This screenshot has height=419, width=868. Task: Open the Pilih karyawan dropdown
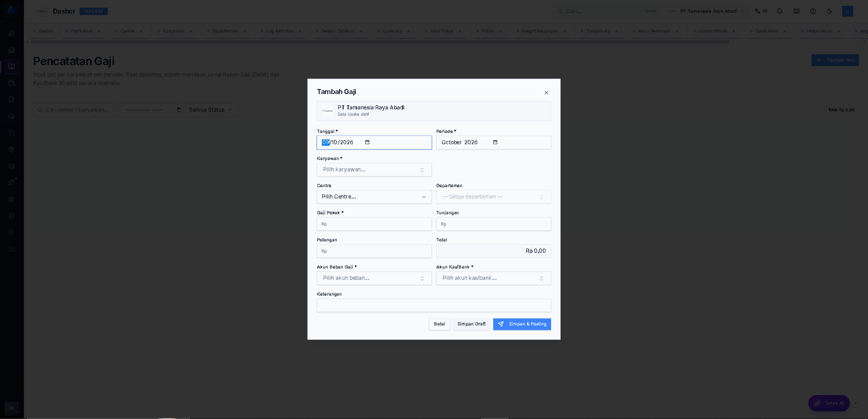(x=374, y=170)
